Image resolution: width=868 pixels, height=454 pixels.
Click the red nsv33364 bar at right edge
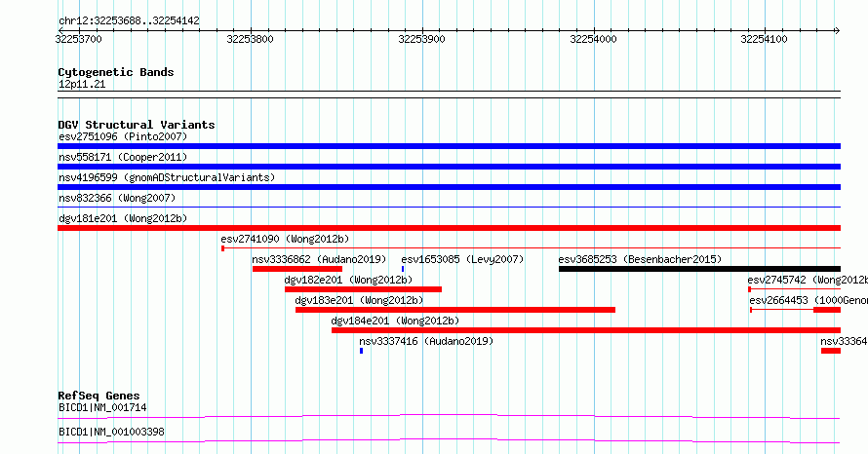click(x=831, y=351)
